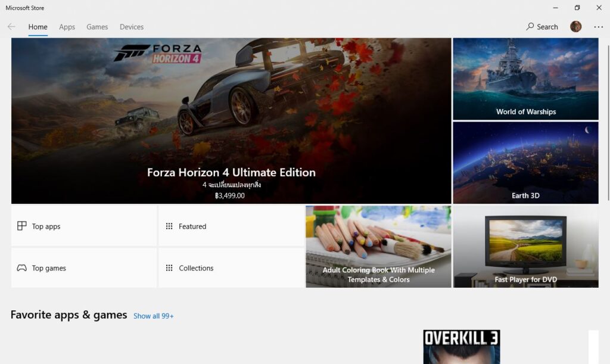610x364 pixels.
Task: Open the Forza Horizon 4 hero banner
Action: [x=231, y=120]
